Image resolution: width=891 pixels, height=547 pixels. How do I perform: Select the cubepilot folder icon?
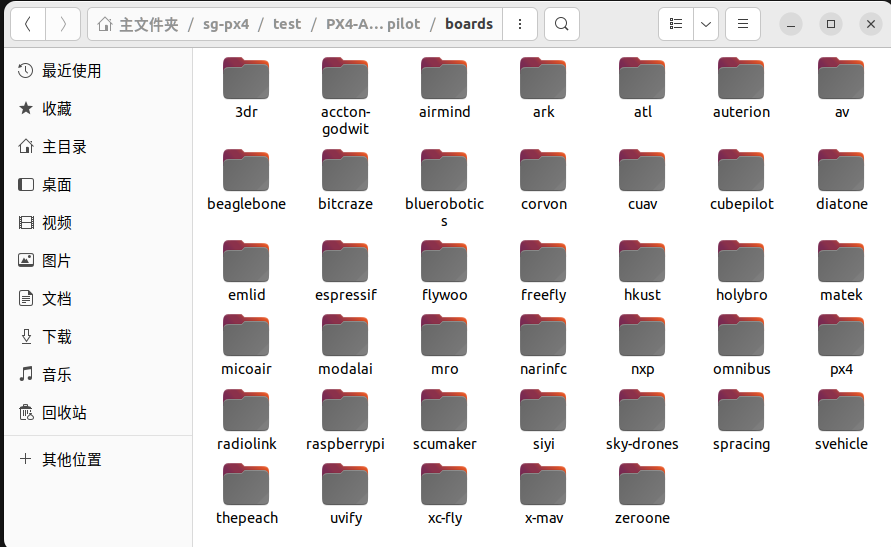click(741, 170)
